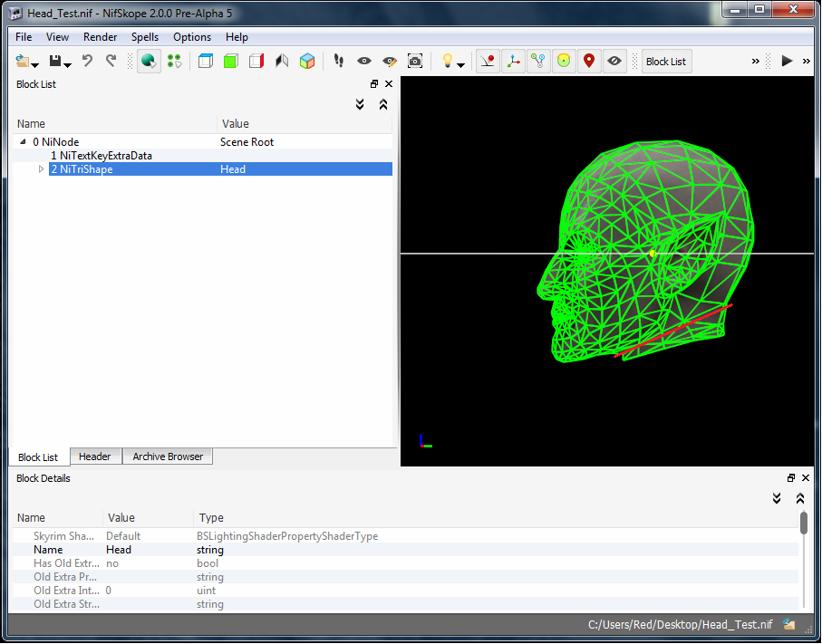
Task: Select the 1 NiTextKeyExtraData row
Action: point(202,156)
